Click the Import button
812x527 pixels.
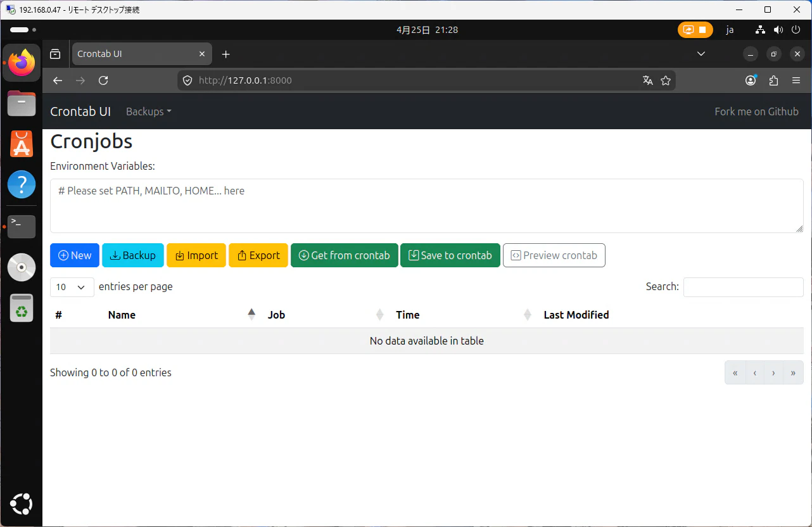coord(196,255)
